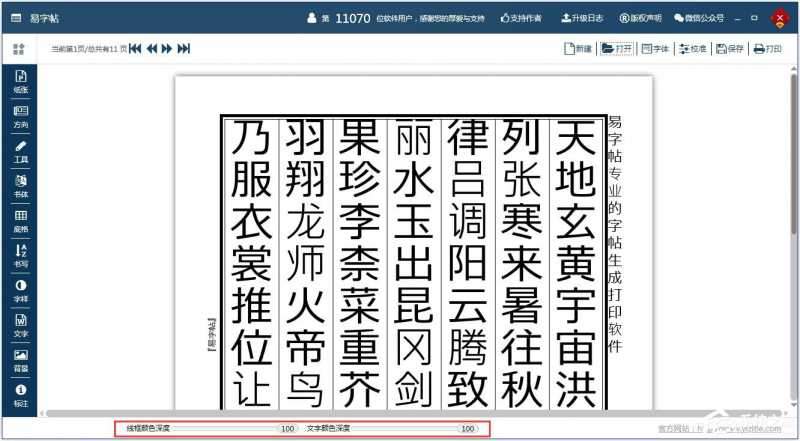Viewport: 800px width, 441px height.
Task: Save the copybook with 保存
Action: pos(730,48)
